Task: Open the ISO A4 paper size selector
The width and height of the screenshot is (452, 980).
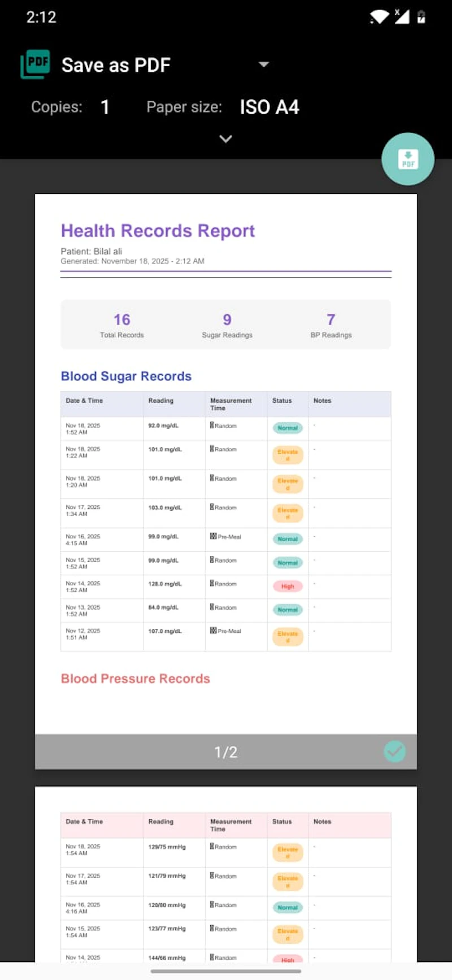Action: point(270,107)
